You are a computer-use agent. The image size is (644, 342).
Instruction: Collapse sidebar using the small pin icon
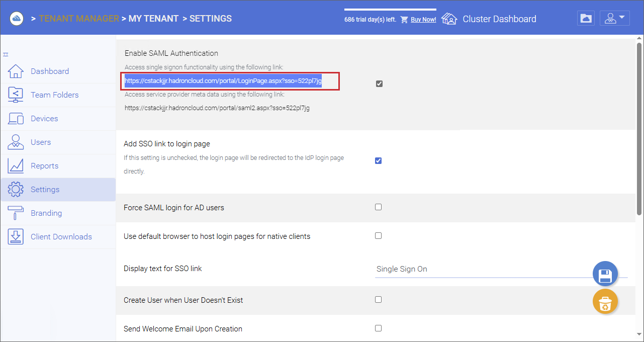(x=6, y=54)
